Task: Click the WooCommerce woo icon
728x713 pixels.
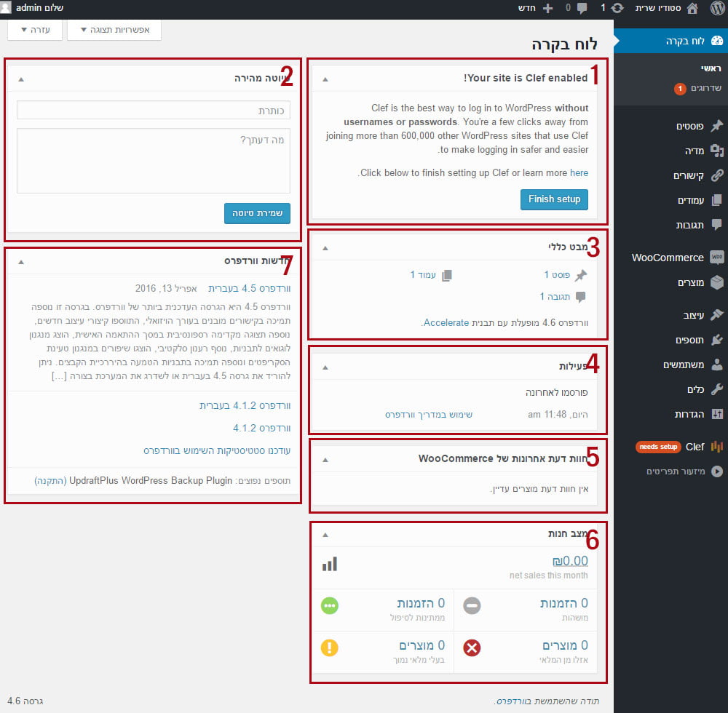Action: point(717,257)
